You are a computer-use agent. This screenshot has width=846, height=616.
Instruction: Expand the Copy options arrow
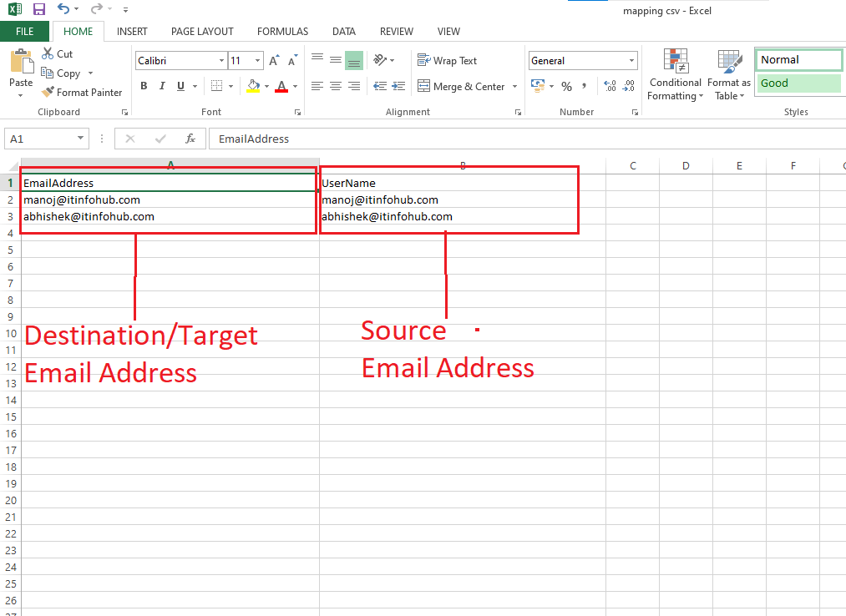pyautogui.click(x=91, y=73)
